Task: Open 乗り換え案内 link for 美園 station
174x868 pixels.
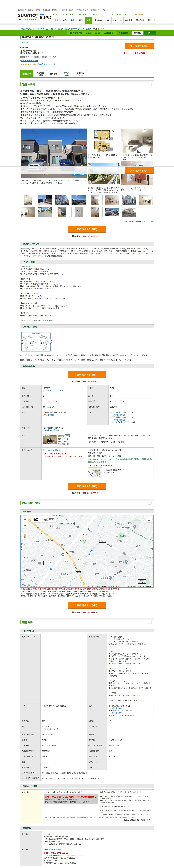Action: 119,415
